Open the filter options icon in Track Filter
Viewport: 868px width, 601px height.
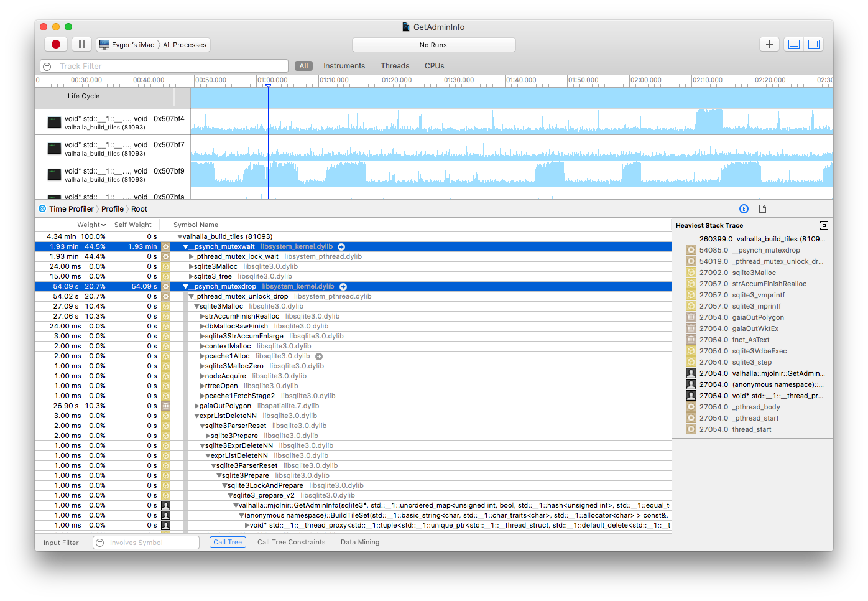tap(47, 65)
